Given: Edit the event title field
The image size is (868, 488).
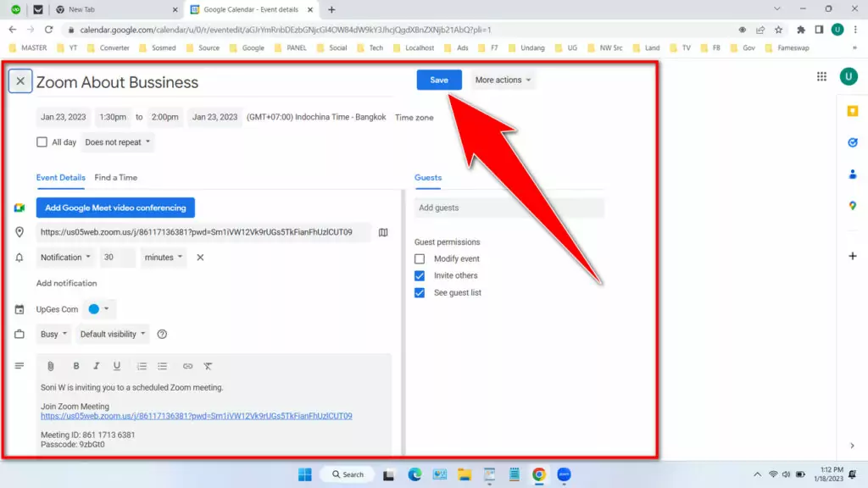Looking at the screenshot, I should [x=214, y=82].
